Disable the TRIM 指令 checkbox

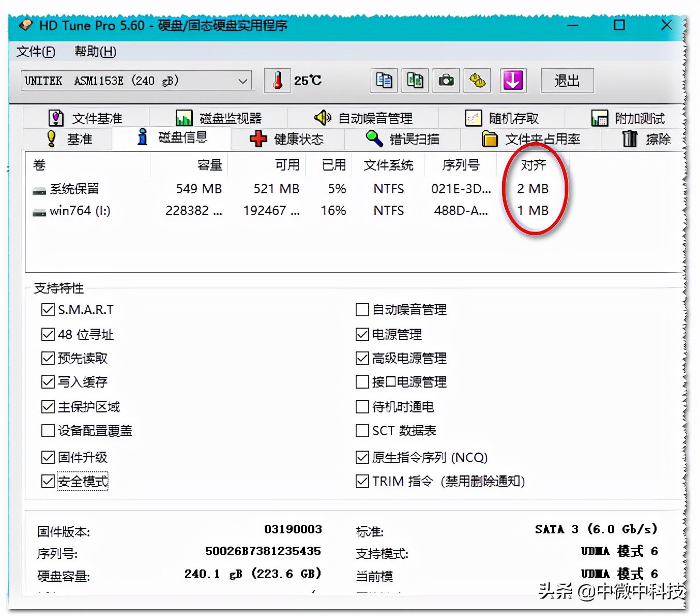[x=362, y=481]
